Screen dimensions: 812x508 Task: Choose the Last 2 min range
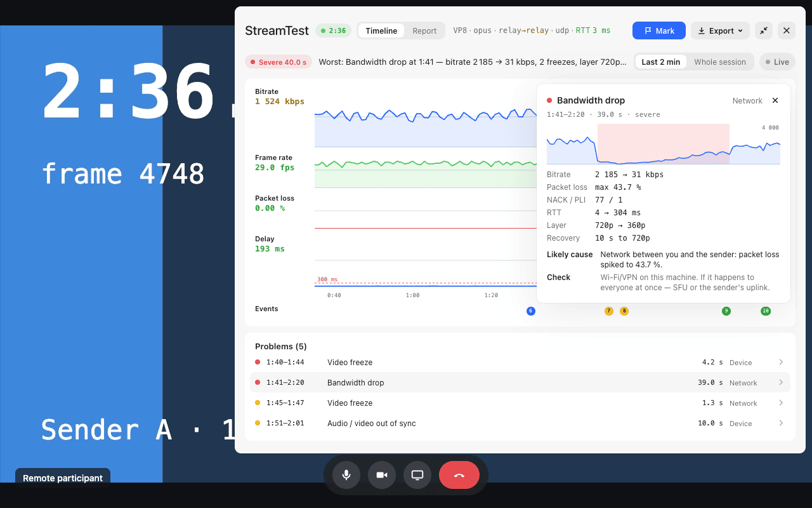660,62
